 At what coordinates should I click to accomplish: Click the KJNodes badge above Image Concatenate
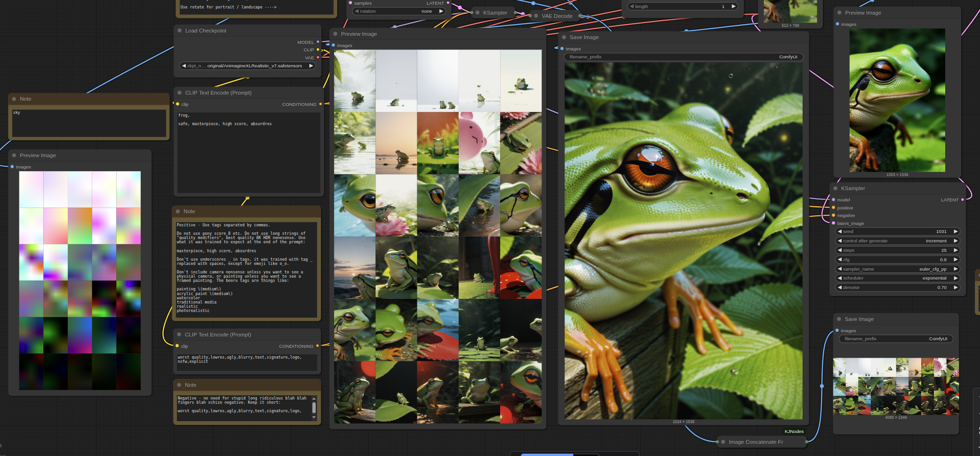click(794, 431)
